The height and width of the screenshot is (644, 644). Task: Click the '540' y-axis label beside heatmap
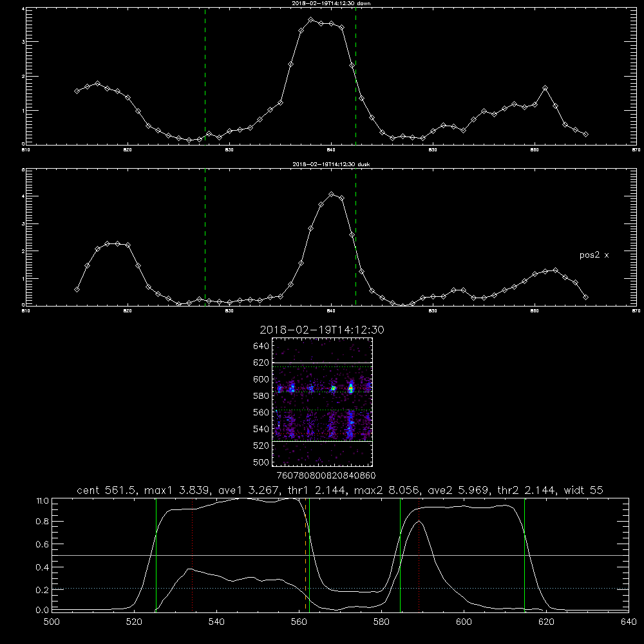pyautogui.click(x=261, y=429)
